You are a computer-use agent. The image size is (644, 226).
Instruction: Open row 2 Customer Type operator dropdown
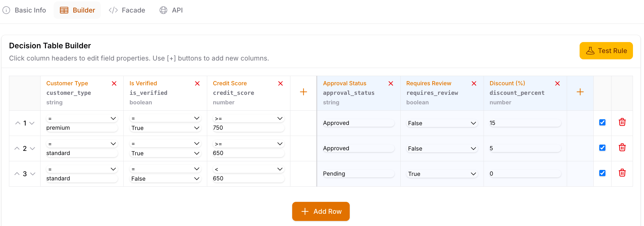click(82, 144)
